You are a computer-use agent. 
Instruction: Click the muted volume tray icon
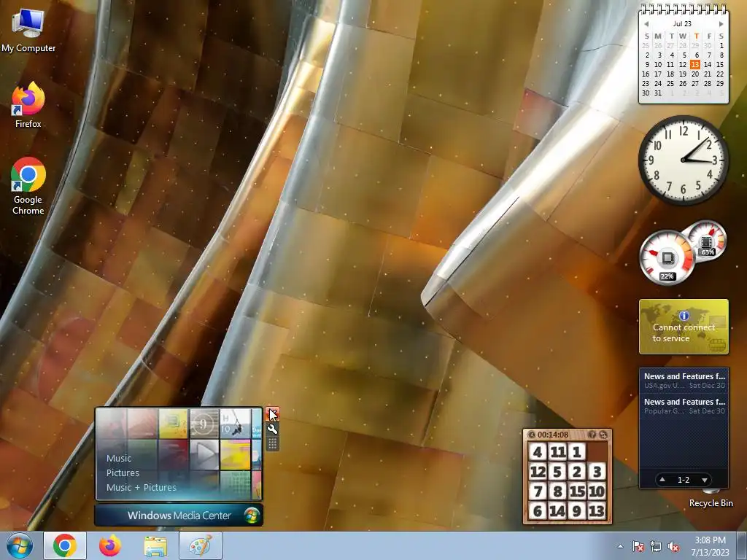(x=673, y=546)
